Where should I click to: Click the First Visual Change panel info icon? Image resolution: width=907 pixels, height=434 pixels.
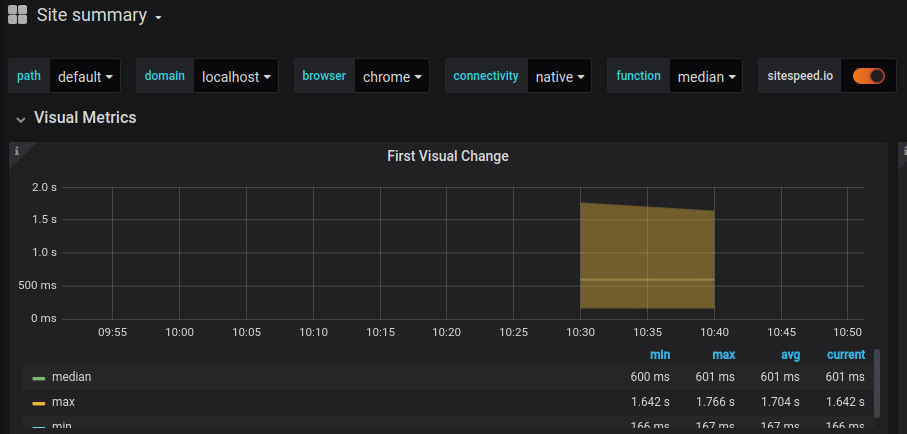(17, 151)
